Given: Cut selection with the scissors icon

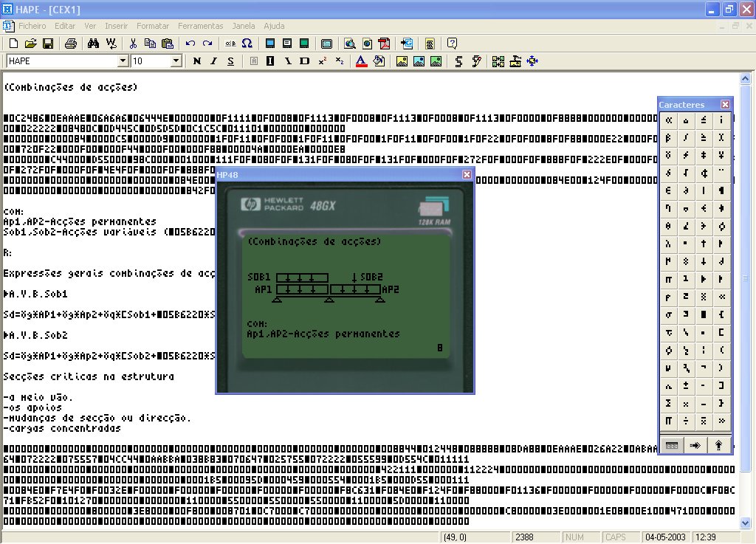Looking at the screenshot, I should pos(133,44).
